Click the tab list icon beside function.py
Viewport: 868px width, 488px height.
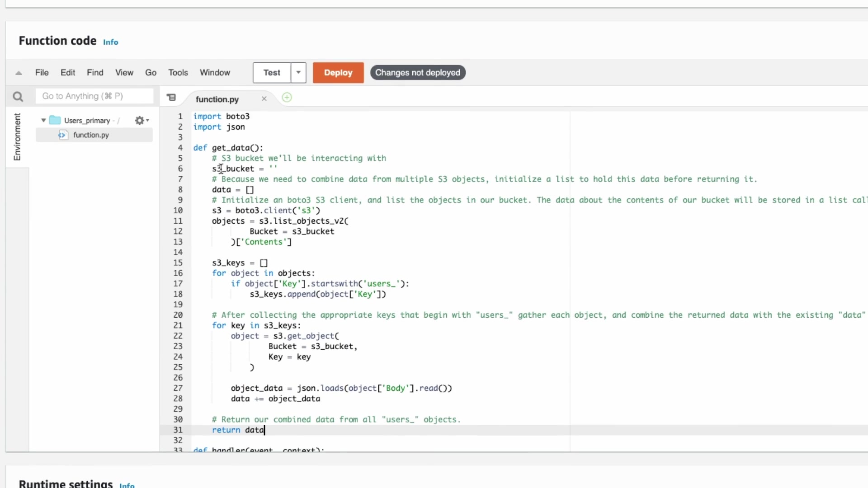[x=171, y=98]
